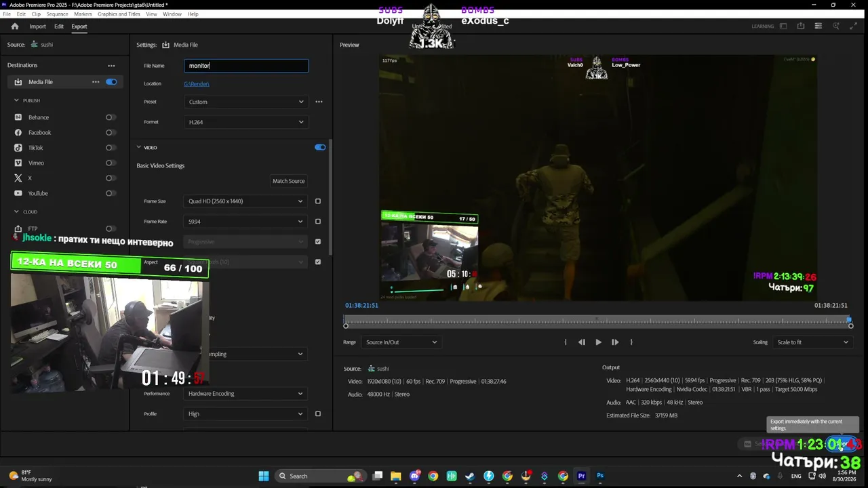Open the Workspaces panel icon
Viewport: 868px width, 488px height.
[783, 26]
